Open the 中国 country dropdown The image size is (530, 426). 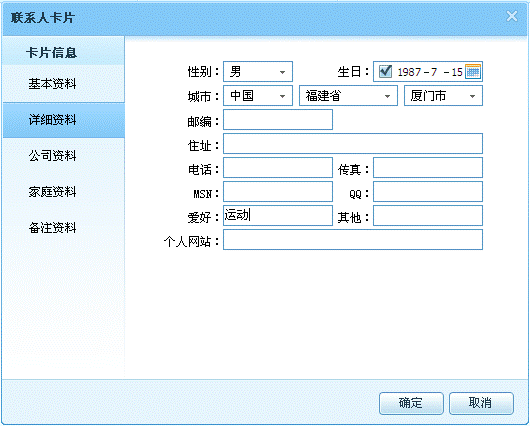click(x=258, y=96)
